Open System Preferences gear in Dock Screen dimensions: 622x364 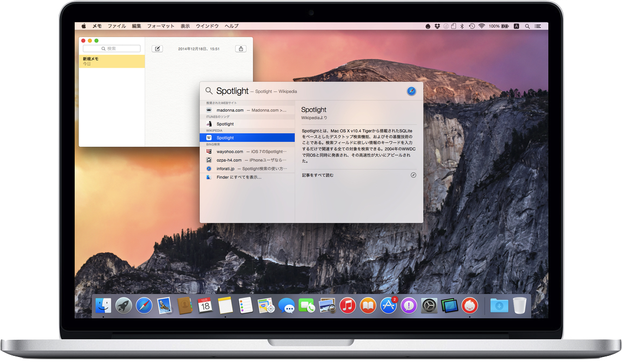tap(429, 305)
